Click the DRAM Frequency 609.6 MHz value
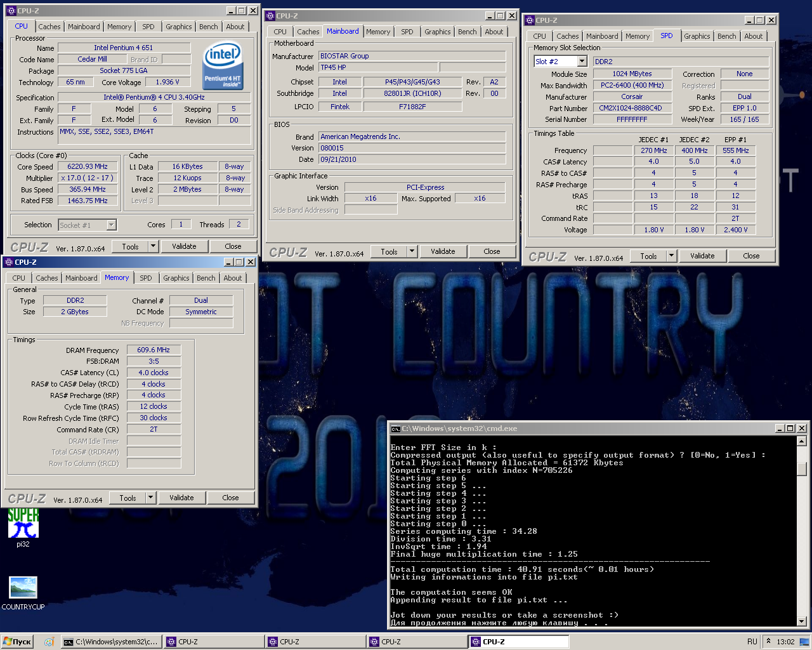 (154, 350)
